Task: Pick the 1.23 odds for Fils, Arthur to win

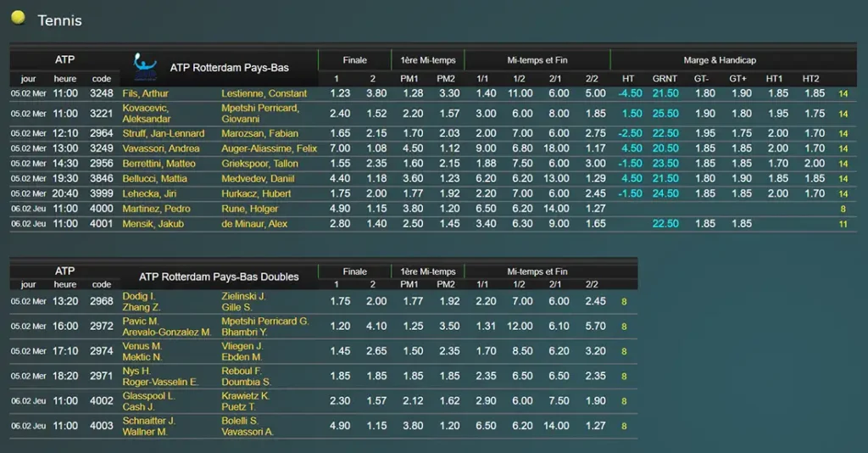Action: (x=340, y=93)
